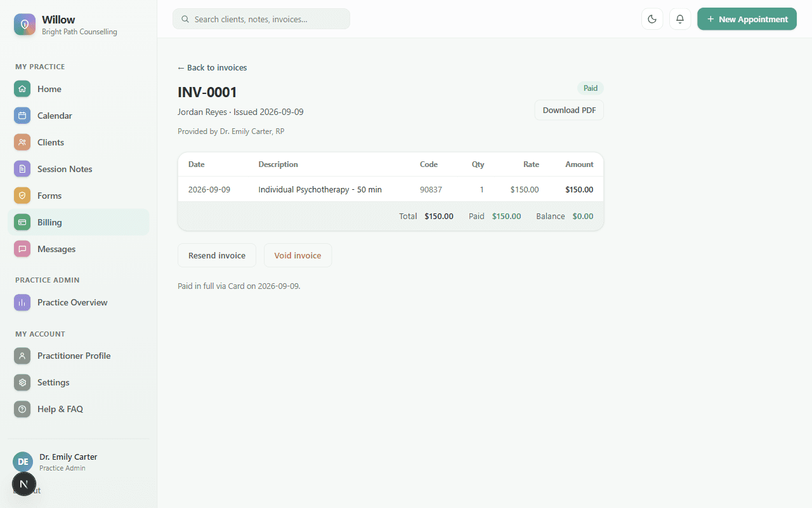Image resolution: width=812 pixels, height=508 pixels.
Task: Open Help & FAQ question icon
Action: 22,409
